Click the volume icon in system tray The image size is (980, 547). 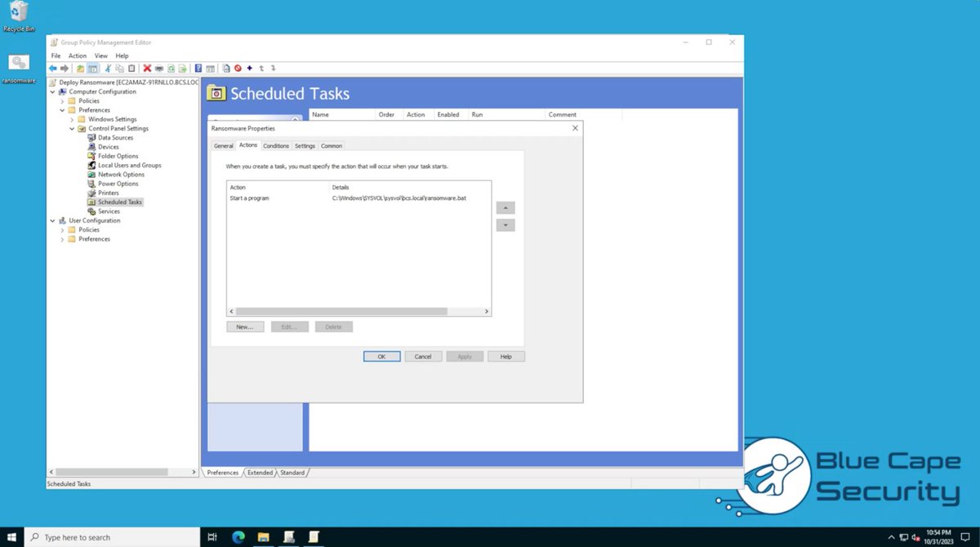click(916, 537)
